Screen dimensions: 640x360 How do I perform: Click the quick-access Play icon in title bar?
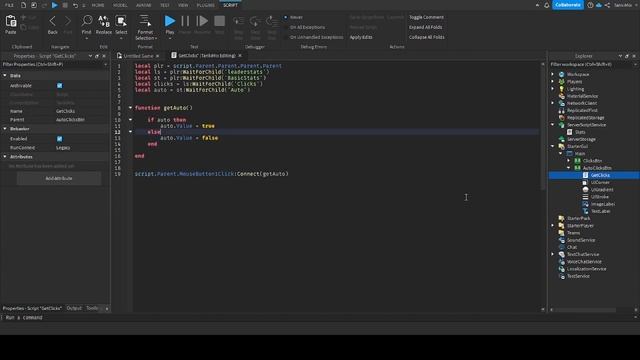54,5
